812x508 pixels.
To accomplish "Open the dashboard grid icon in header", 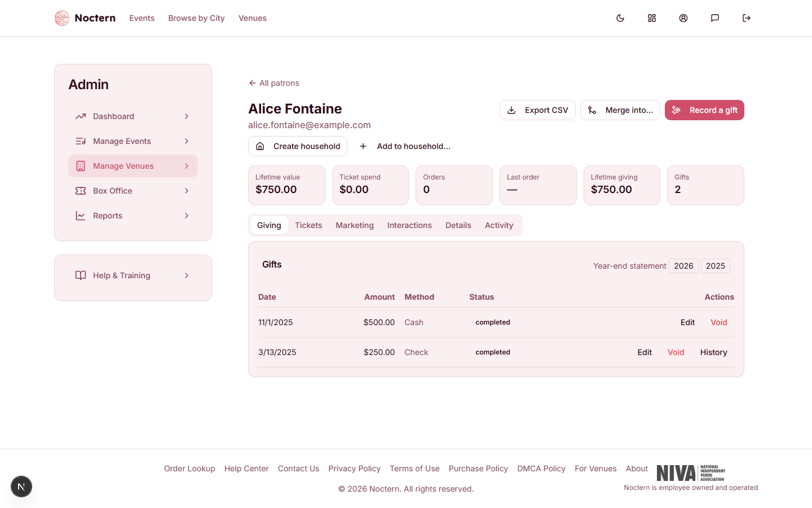I will [x=652, y=18].
